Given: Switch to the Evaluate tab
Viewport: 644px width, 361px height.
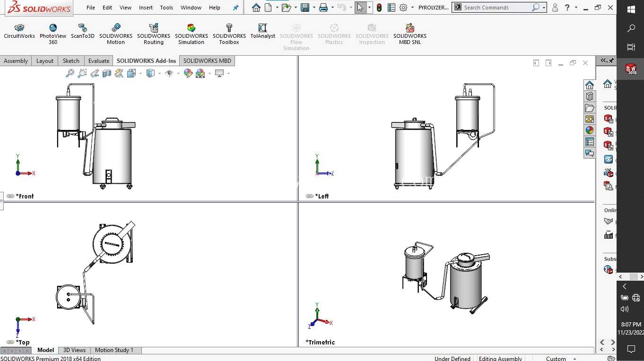Looking at the screenshot, I should (99, 60).
